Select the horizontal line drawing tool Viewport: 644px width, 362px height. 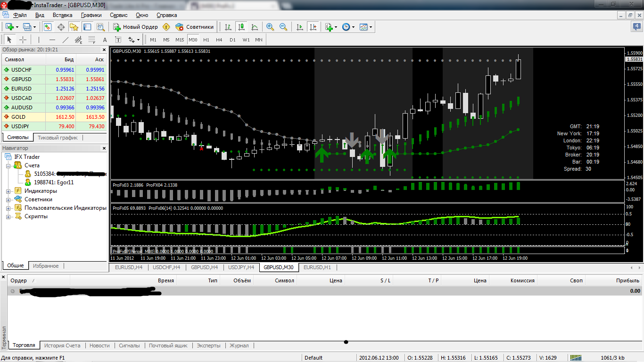(52, 40)
